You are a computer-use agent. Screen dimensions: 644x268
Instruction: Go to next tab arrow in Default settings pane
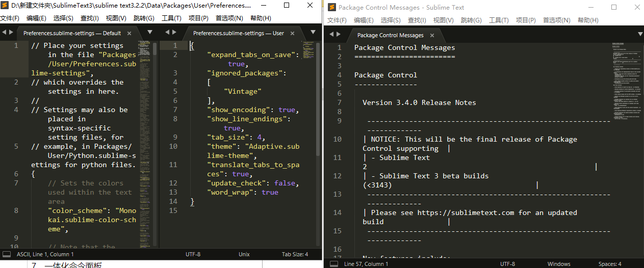pyautogui.click(x=11, y=32)
